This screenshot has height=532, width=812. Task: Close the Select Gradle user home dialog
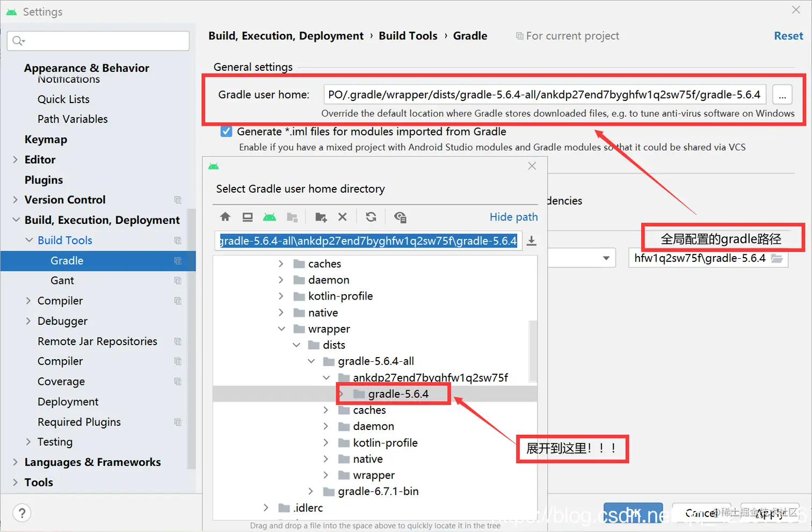(x=532, y=166)
